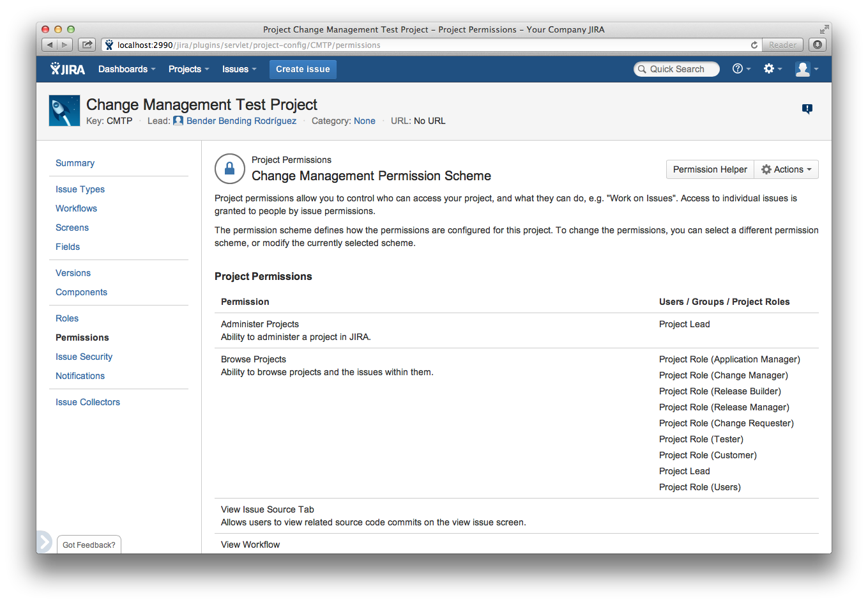Click the browser share button

pos(87,45)
